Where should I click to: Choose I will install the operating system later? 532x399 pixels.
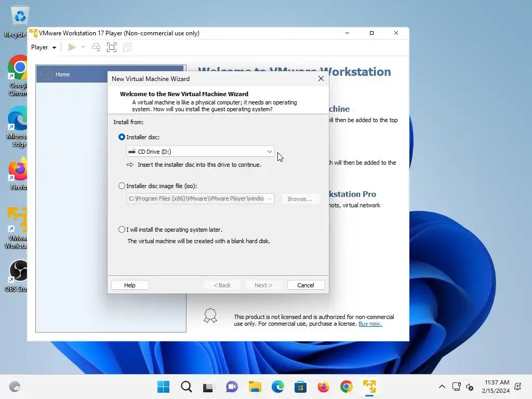pos(122,230)
